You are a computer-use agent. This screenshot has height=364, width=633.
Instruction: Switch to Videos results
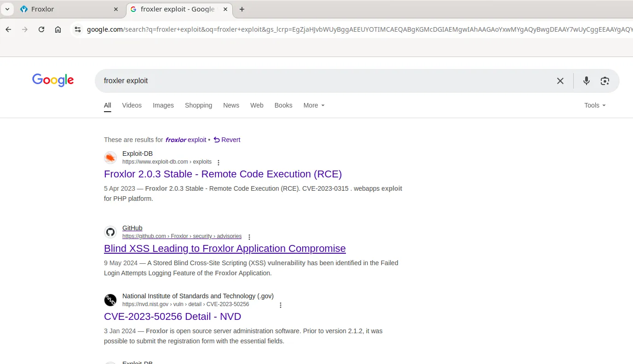(x=132, y=105)
